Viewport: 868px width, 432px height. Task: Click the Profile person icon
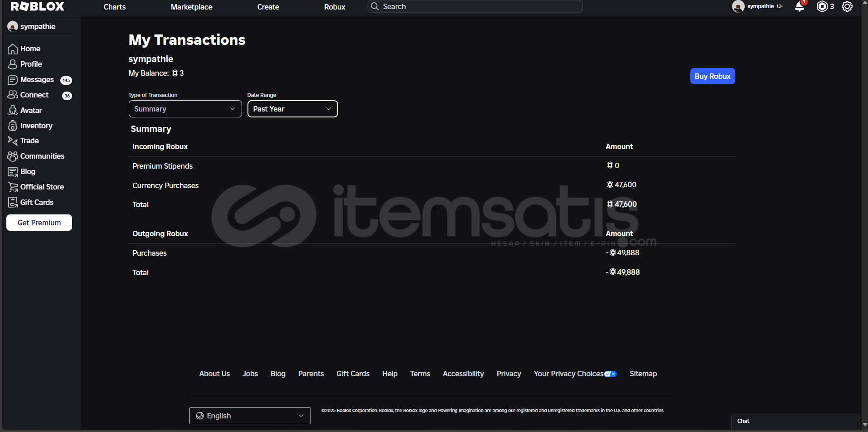point(13,64)
